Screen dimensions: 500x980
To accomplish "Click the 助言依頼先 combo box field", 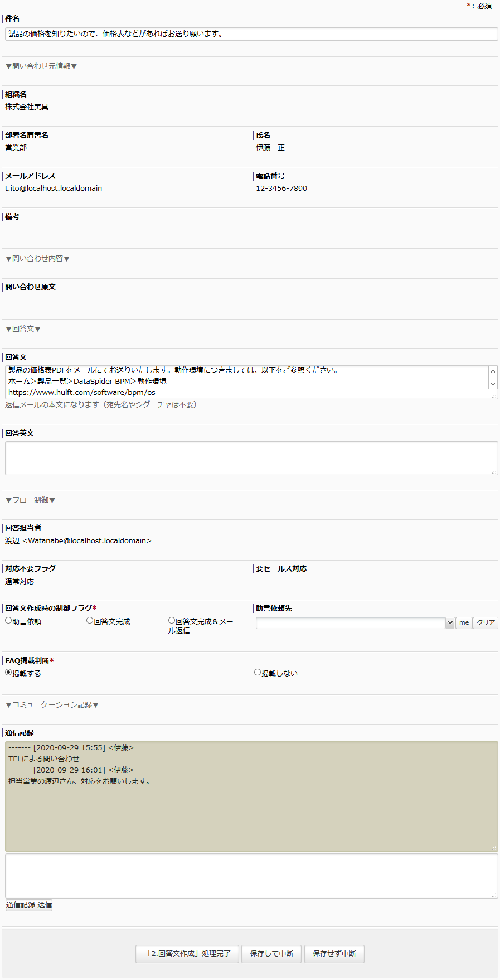I will pos(350,623).
